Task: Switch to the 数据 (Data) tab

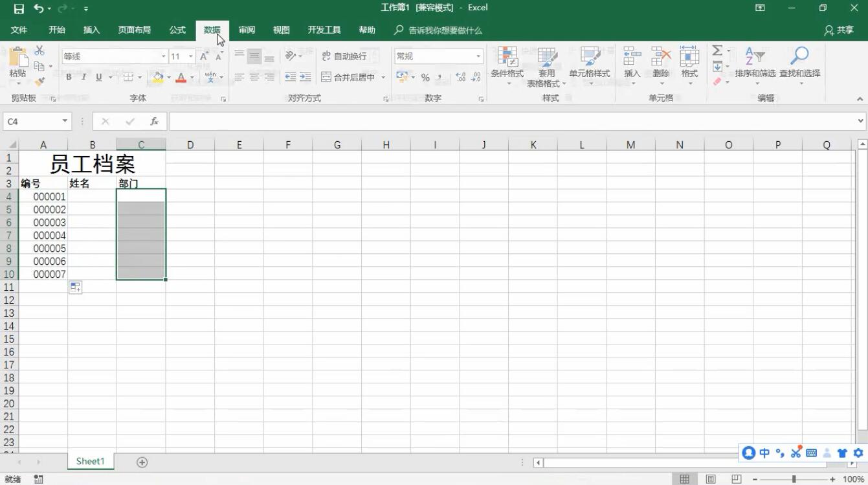Action: [212, 30]
